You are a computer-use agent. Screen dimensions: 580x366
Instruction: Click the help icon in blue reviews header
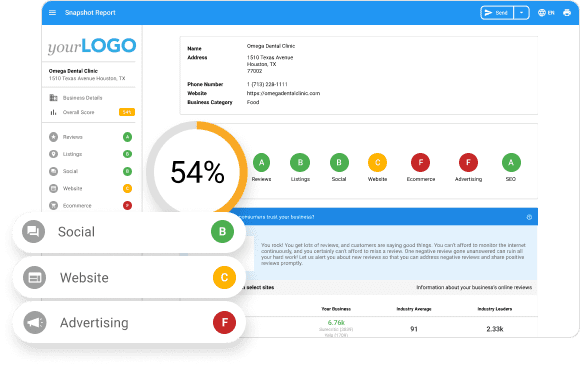tap(529, 217)
